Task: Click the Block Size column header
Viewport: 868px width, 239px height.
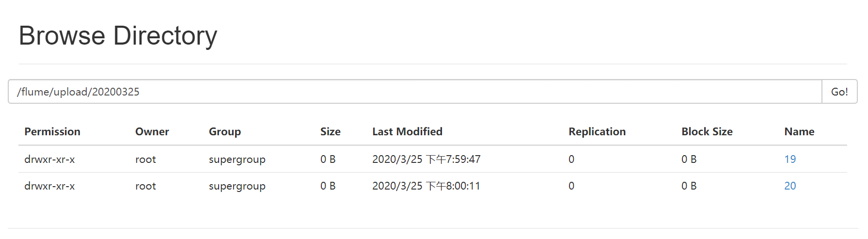Action: (707, 131)
